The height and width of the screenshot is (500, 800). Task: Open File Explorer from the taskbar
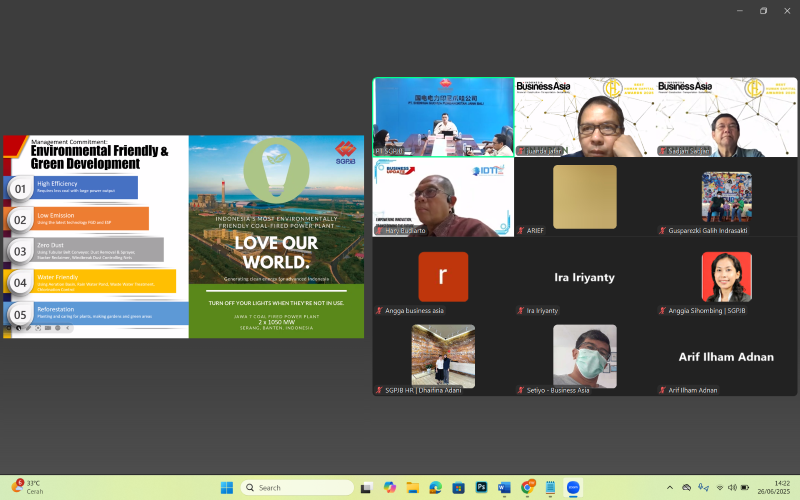(412, 488)
